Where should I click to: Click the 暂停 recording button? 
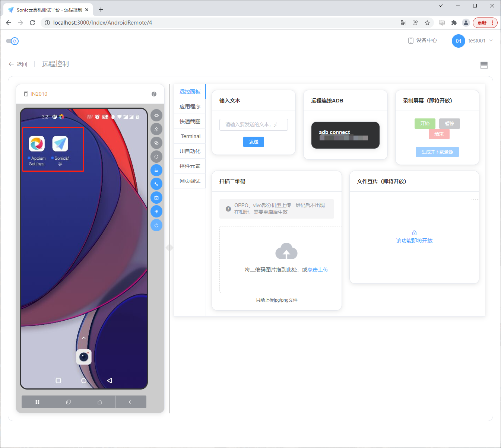point(450,124)
